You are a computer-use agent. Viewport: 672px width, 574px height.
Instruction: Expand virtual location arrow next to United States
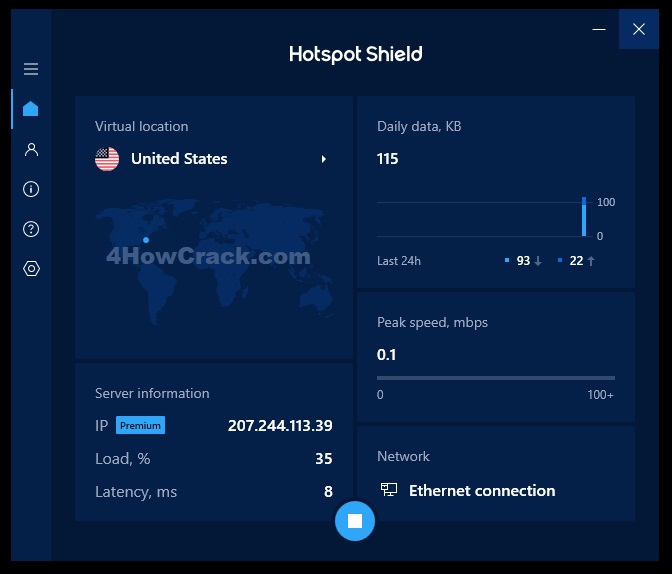324,159
